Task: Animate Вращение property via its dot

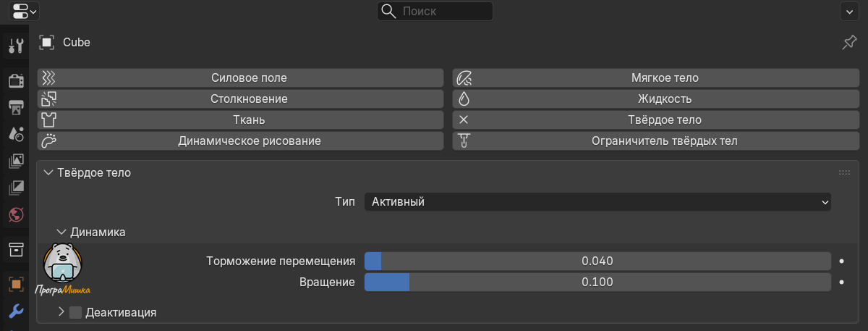Action: [x=842, y=282]
